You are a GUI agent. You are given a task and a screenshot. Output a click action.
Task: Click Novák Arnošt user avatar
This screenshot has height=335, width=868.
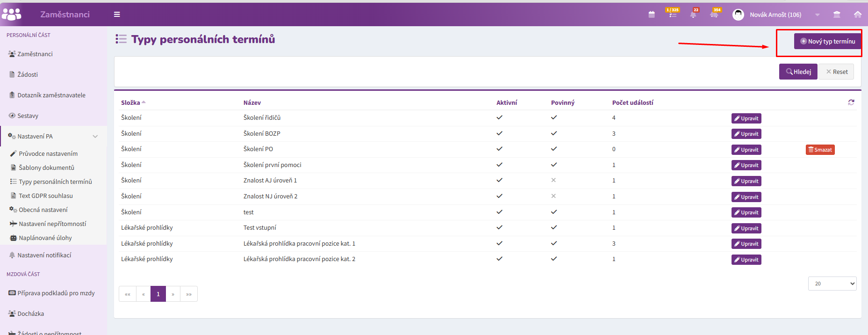[738, 15]
